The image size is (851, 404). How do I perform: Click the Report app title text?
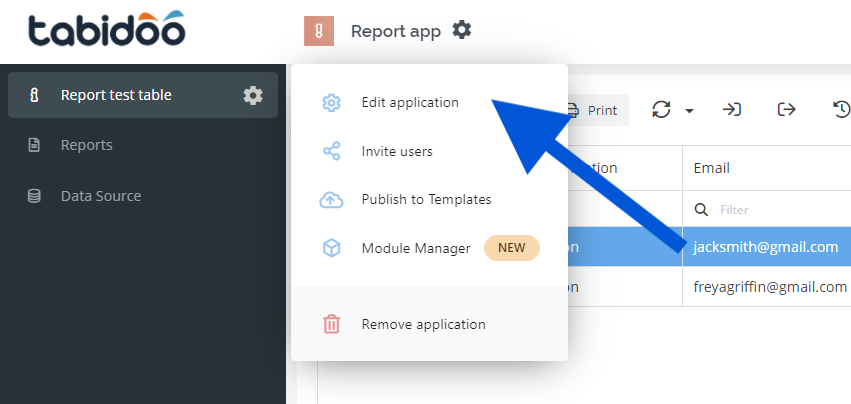(x=396, y=31)
